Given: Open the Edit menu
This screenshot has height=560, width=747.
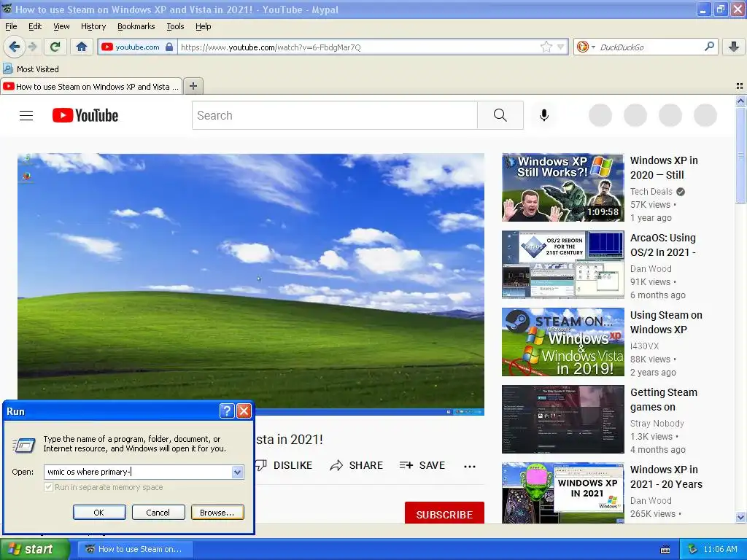Looking at the screenshot, I should click(x=35, y=26).
